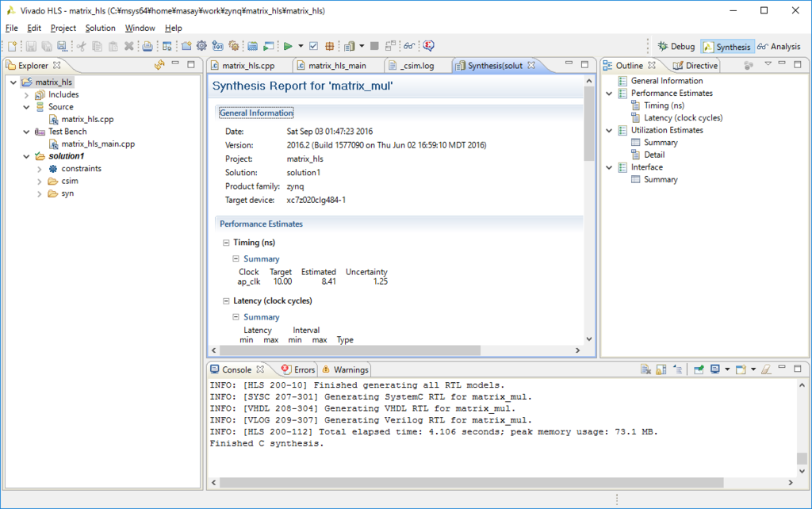Image resolution: width=812 pixels, height=509 pixels.
Task: Collapse the Test Bench folder node
Action: (26, 132)
